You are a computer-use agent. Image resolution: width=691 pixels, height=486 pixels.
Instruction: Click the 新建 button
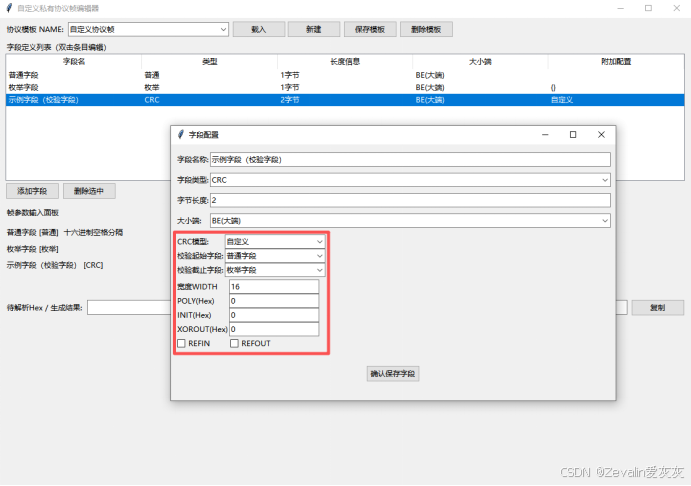coord(314,30)
